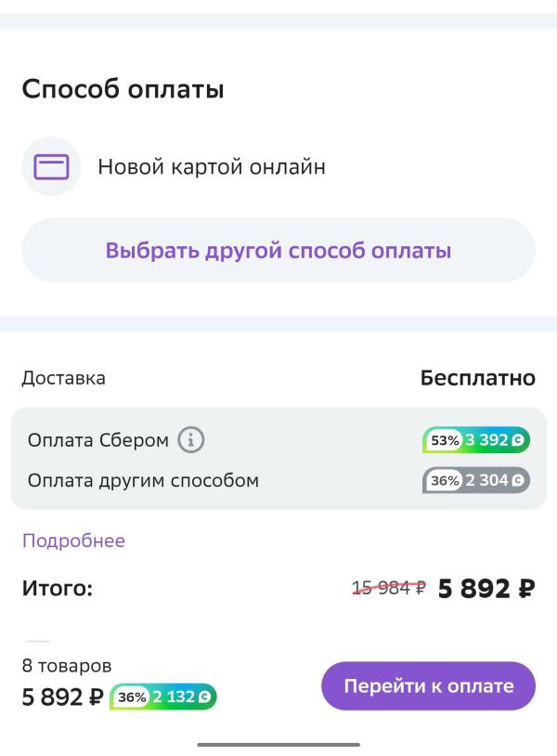The width and height of the screenshot is (557, 756).
Task: Tap the Доставка Бесплатно row
Action: pyautogui.click(x=278, y=378)
